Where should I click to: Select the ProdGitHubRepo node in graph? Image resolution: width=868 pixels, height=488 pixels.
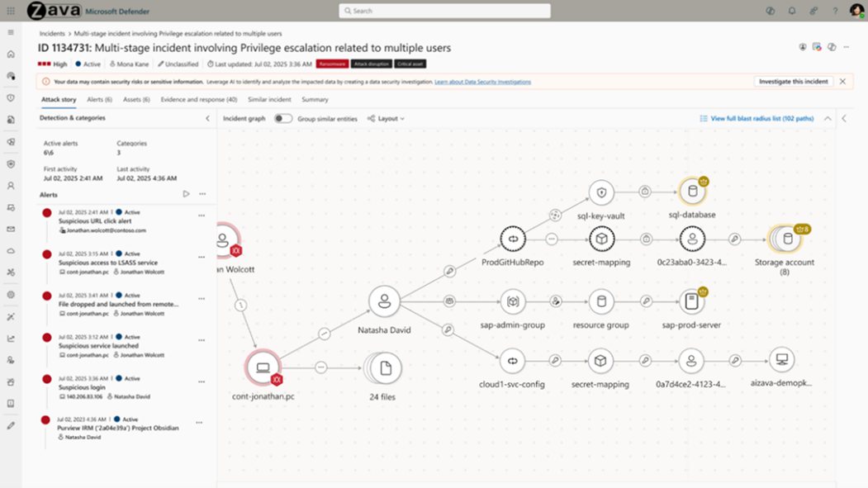[x=513, y=239]
